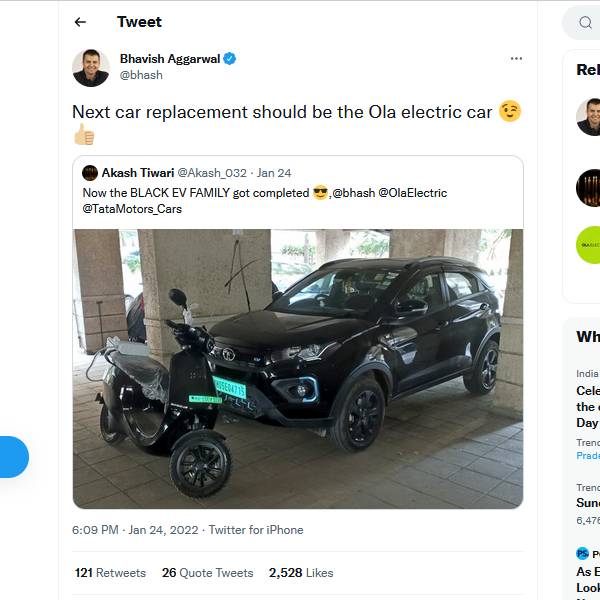Viewport: 600px width, 600px height.
Task: Click the back arrow beside Tweet
Action: pyautogui.click(x=80, y=22)
